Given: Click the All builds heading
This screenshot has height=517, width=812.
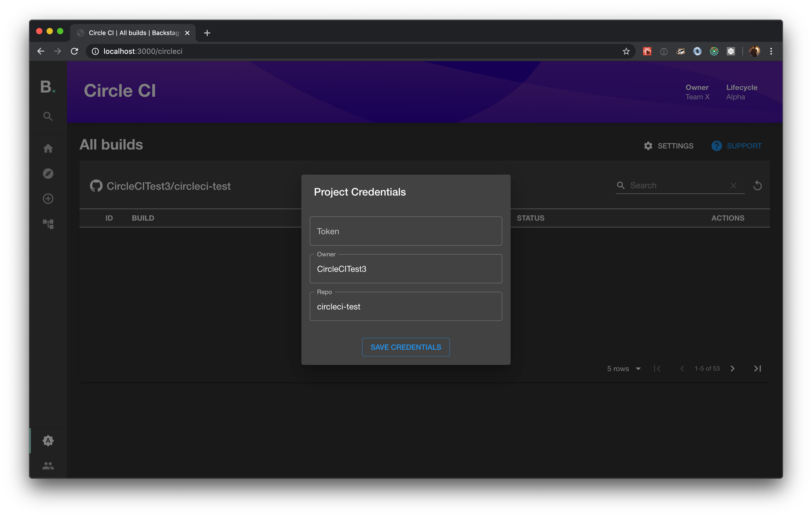Looking at the screenshot, I should tap(111, 145).
